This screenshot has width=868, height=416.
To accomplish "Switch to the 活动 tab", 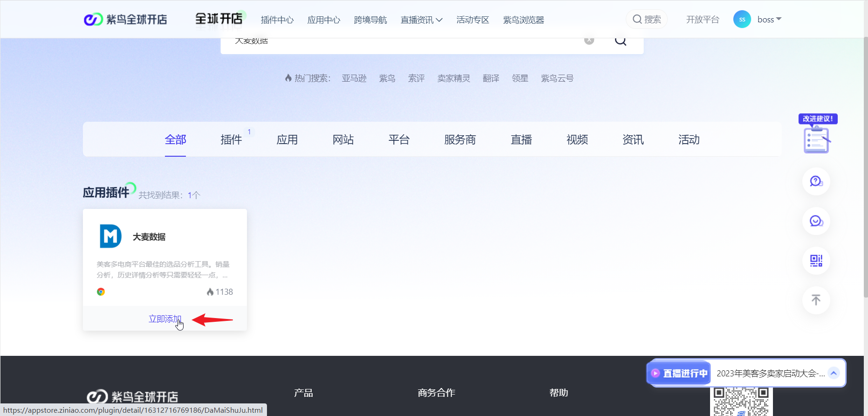I will point(689,139).
